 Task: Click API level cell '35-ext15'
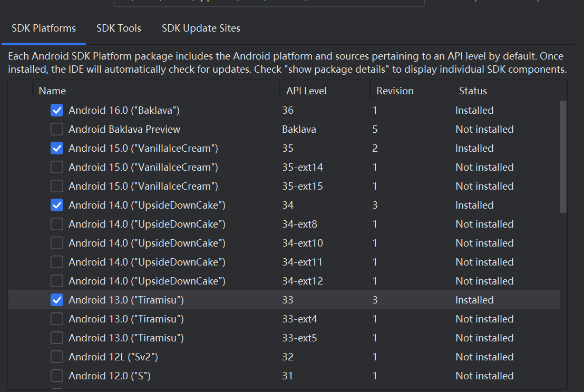(303, 186)
